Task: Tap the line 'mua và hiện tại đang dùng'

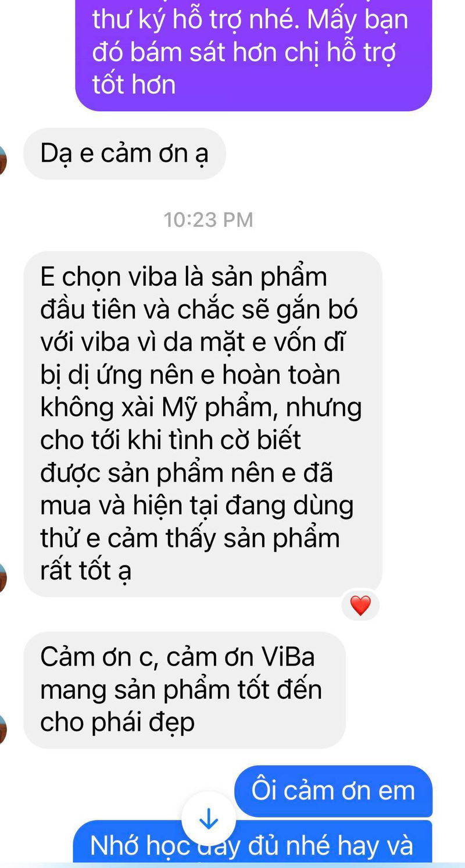Action: (197, 506)
